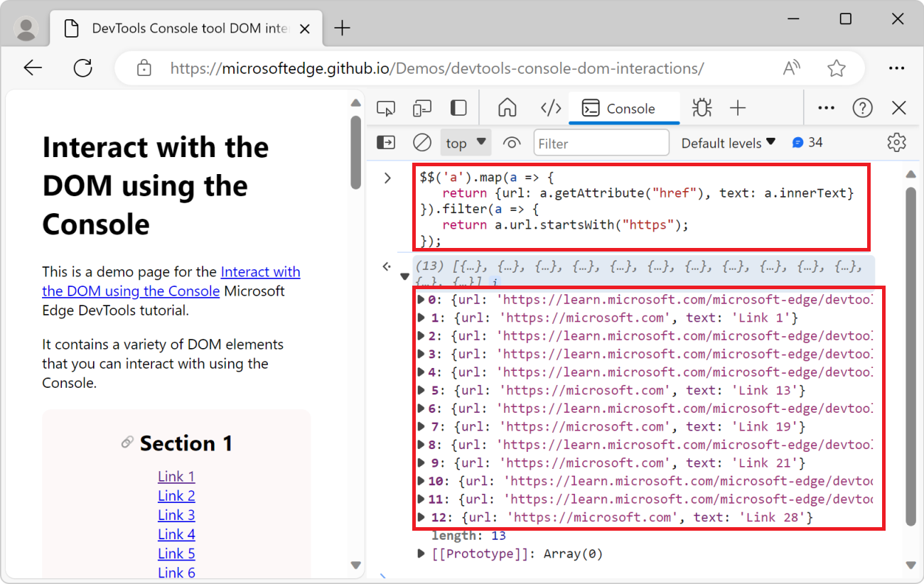Toggle the activity bar layout panel
Viewport: 924px width, 584px height.
click(458, 107)
